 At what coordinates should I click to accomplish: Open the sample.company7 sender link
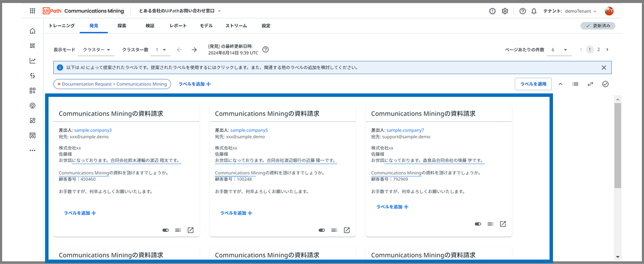(405, 130)
